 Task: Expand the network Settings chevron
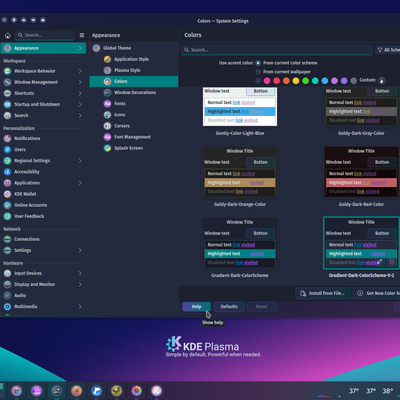click(x=80, y=250)
